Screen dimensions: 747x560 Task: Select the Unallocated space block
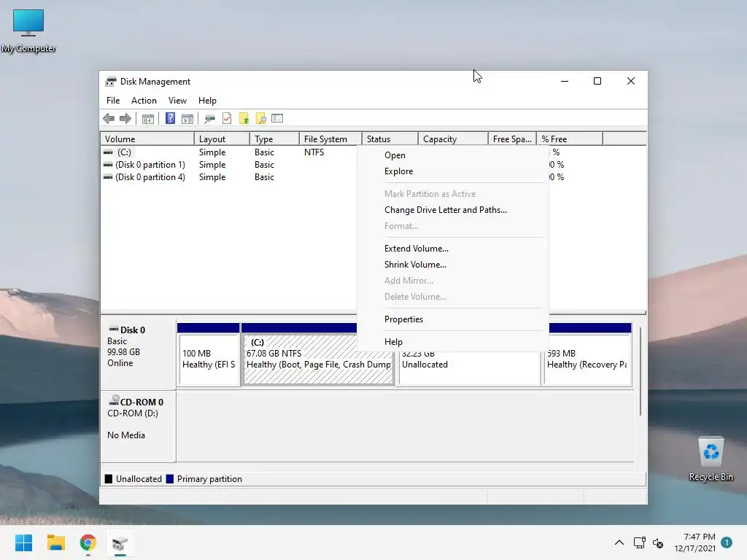(469, 367)
